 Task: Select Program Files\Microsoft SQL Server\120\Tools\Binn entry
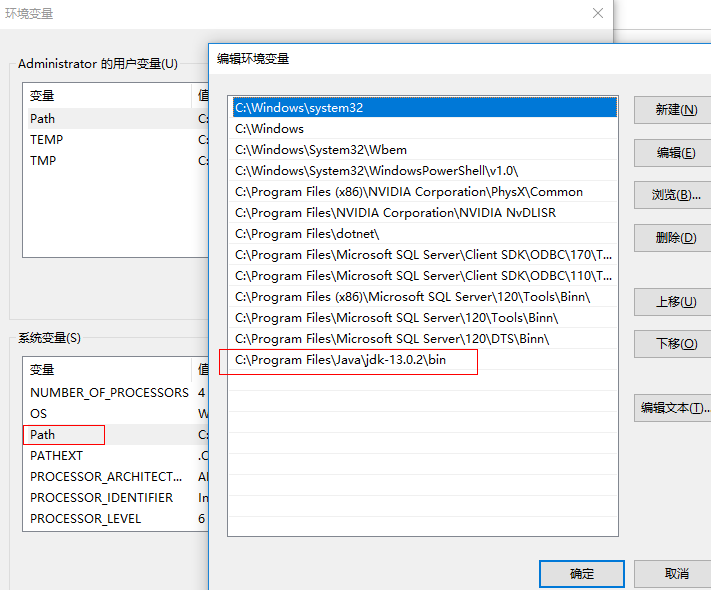pos(424,317)
